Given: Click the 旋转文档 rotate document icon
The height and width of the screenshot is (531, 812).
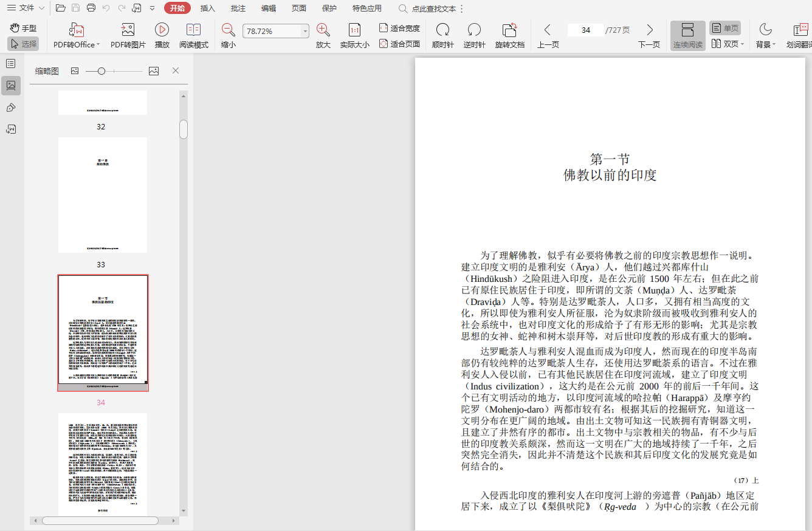Looking at the screenshot, I should coord(509,30).
